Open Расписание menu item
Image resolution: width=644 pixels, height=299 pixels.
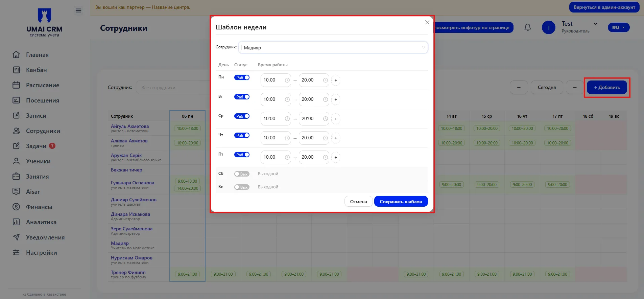pyautogui.click(x=43, y=85)
